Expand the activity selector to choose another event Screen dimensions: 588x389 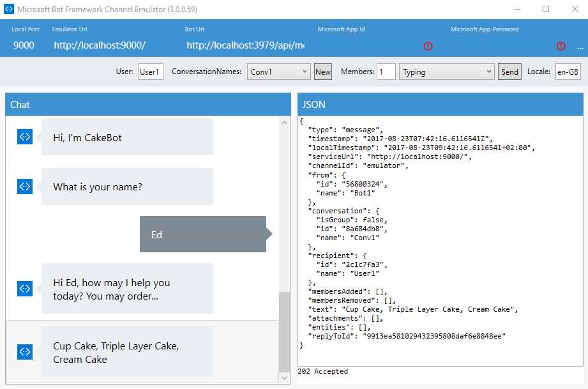click(x=488, y=72)
